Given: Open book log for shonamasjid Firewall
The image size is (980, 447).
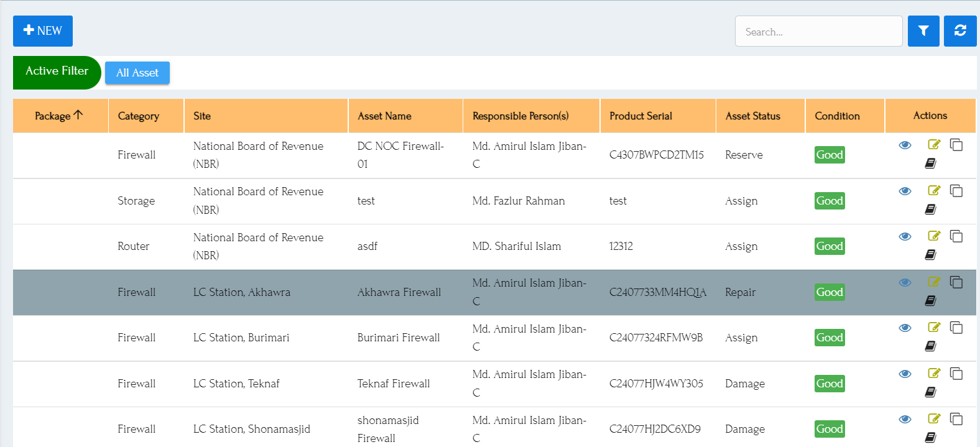Looking at the screenshot, I should pyautogui.click(x=930, y=438).
